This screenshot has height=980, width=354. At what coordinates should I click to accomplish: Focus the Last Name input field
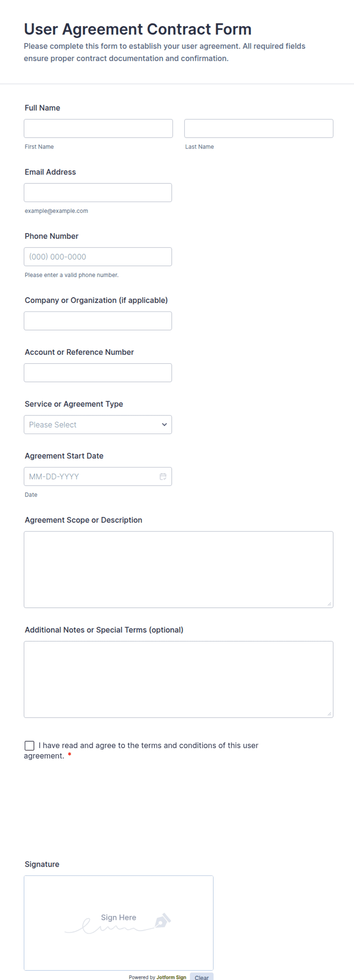[258, 129]
